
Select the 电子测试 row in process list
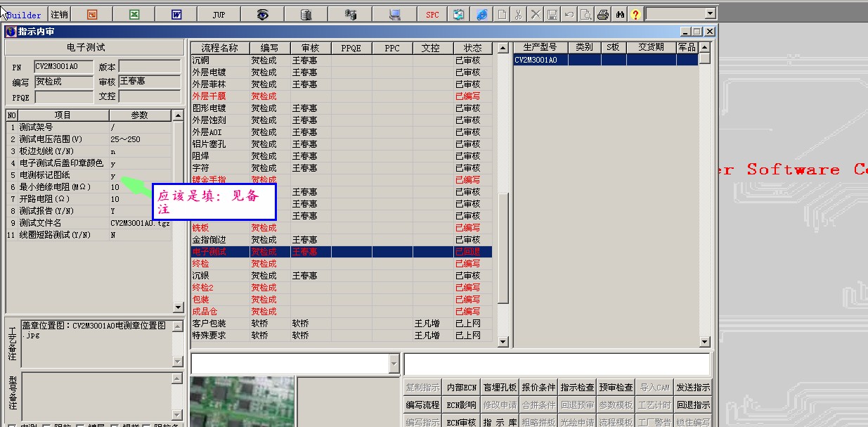point(342,252)
